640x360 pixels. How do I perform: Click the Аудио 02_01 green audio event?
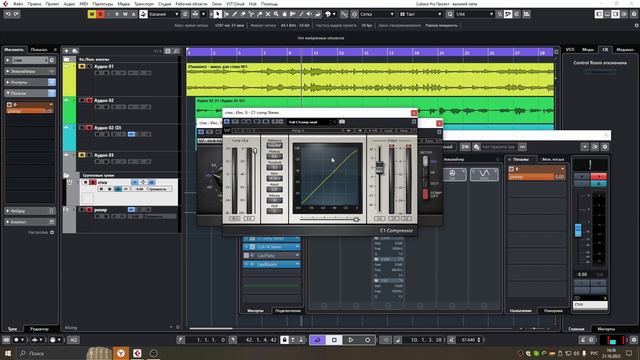(x=375, y=110)
